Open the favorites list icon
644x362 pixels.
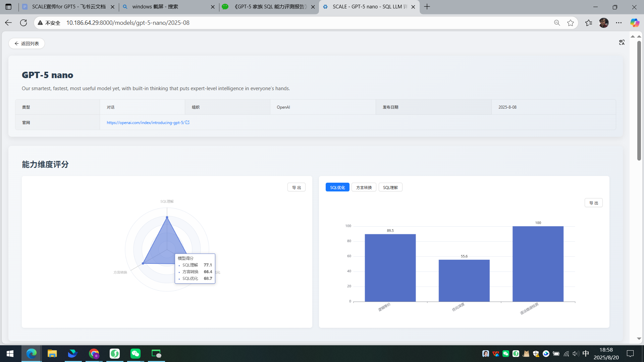tap(589, 23)
